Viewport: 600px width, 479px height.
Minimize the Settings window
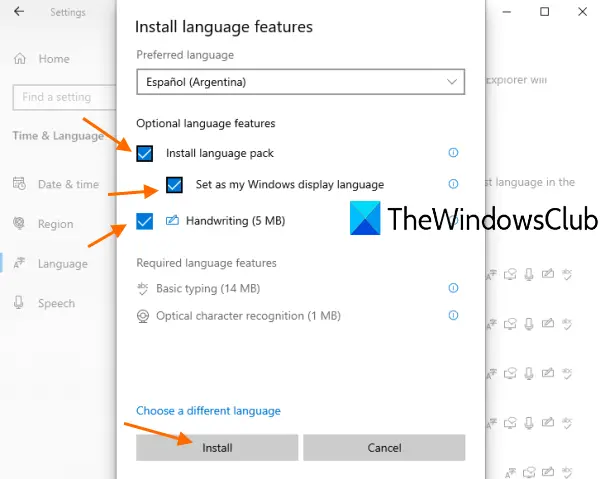507,12
